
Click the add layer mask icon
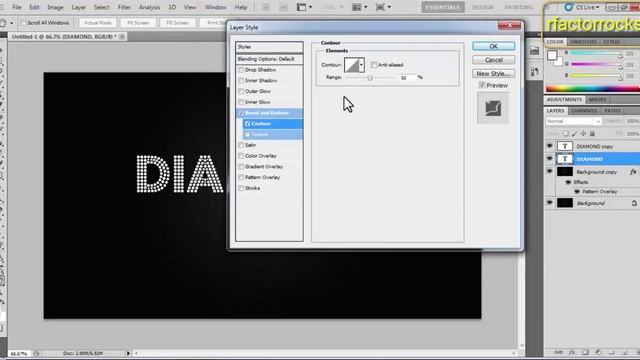tap(585, 352)
